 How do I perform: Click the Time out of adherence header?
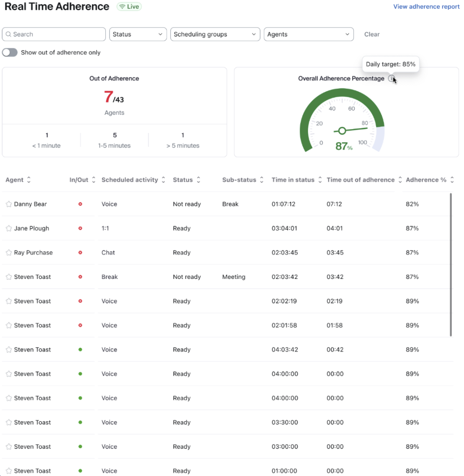coord(360,180)
